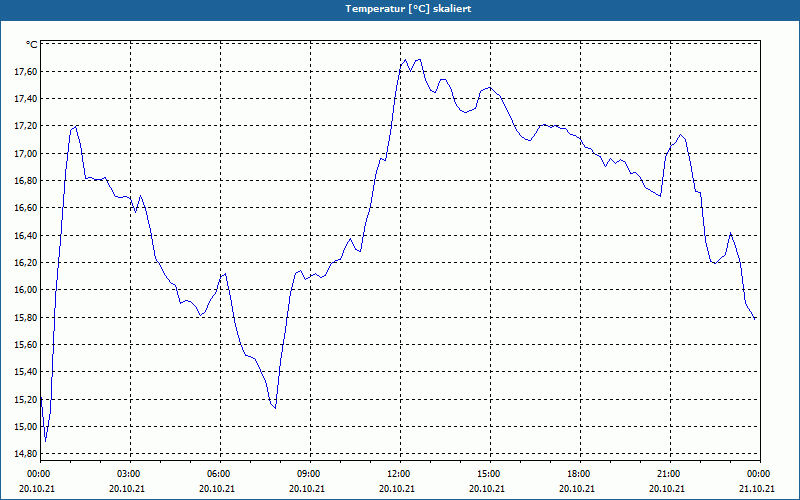Click the 17,60 y-axis value
This screenshot has width=800, height=500.
[26, 72]
